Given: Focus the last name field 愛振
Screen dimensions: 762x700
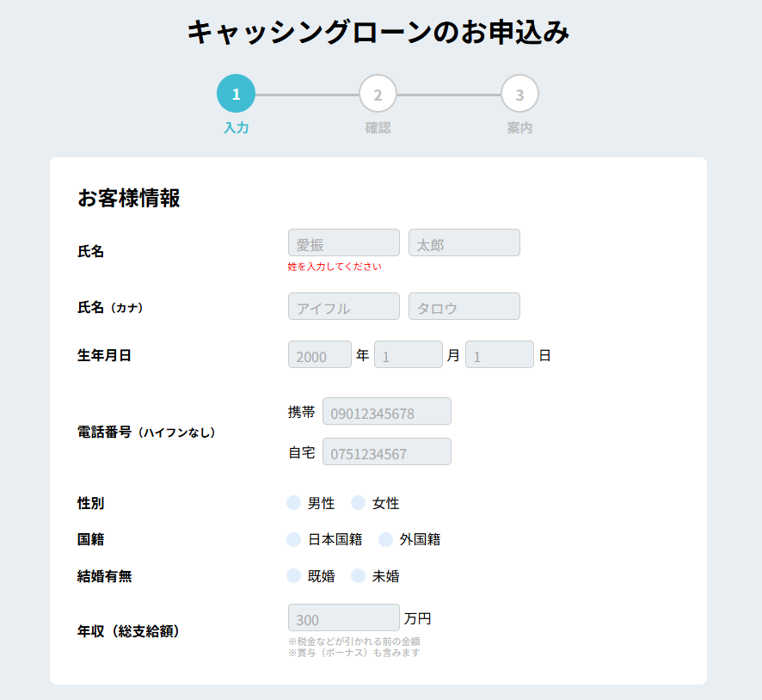Looking at the screenshot, I should point(343,243).
